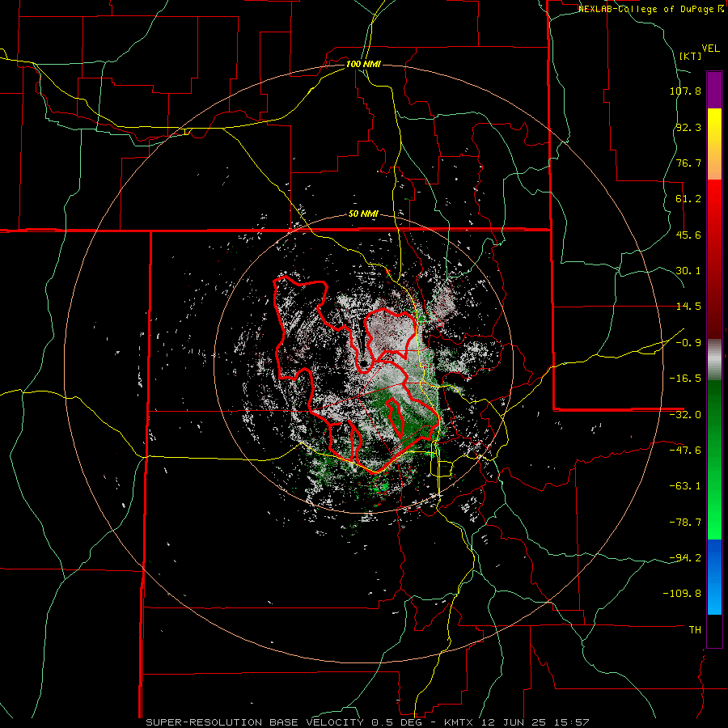
Task: Click the NEXLAB-College of DuPage label
Action: point(651,9)
